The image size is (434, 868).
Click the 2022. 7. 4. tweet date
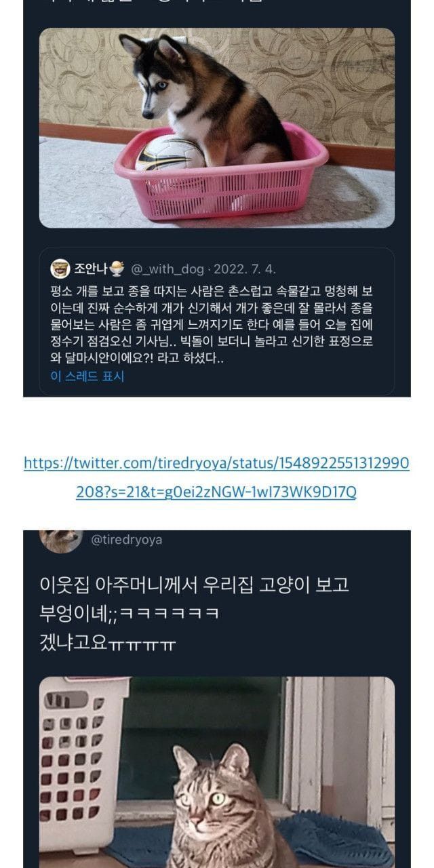click(x=248, y=269)
